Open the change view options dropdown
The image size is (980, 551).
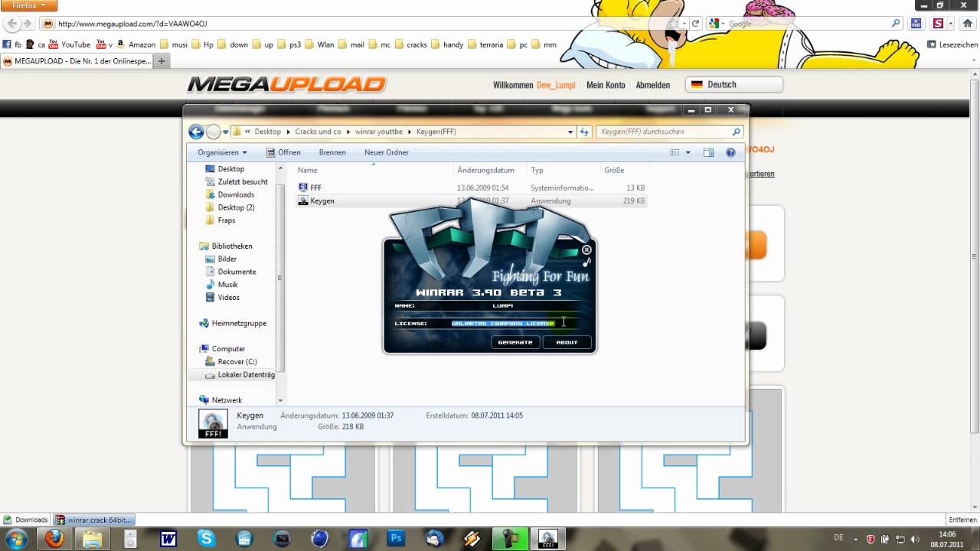point(688,152)
